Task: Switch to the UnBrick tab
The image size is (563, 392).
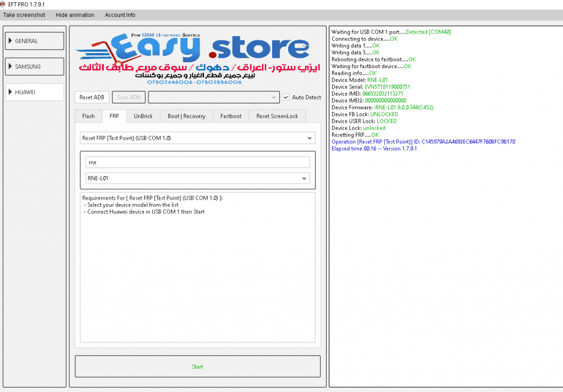Action: [143, 117]
